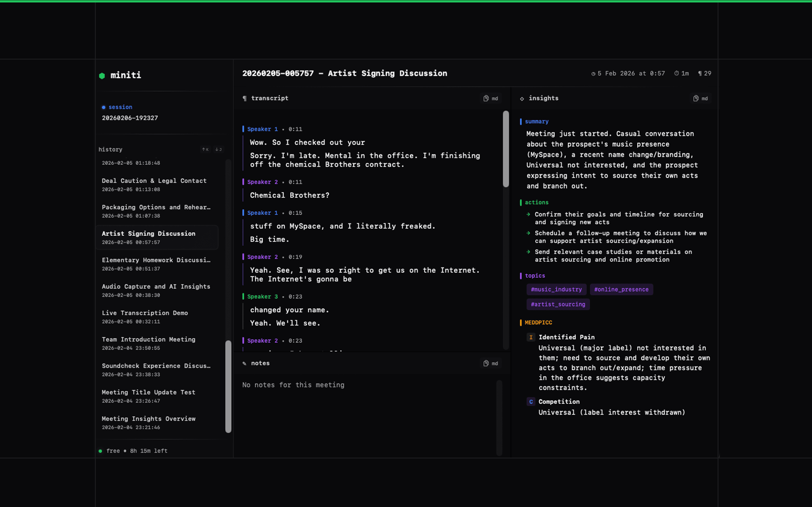Click the history list scrollbar thumb

228,387
